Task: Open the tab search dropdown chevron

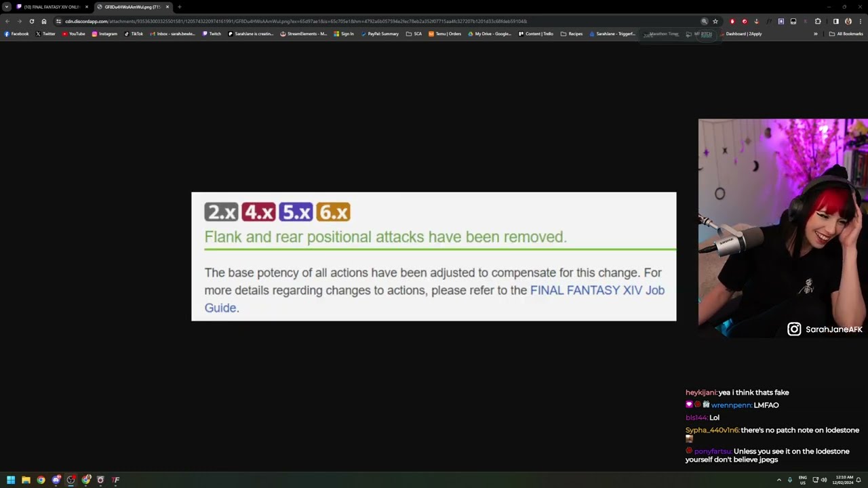Action: (7, 7)
